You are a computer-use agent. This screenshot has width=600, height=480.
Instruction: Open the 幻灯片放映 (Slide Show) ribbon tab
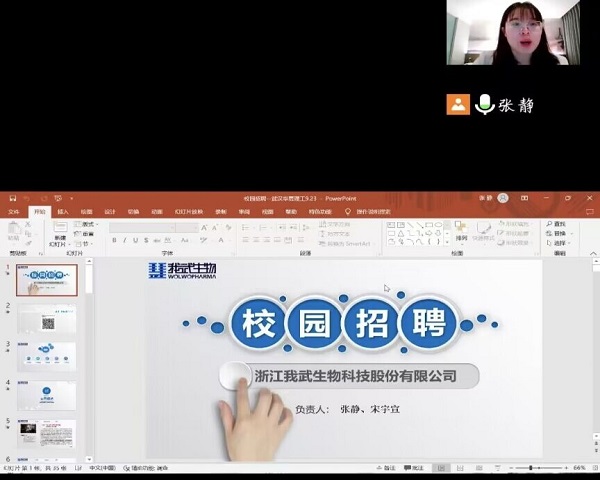click(189, 212)
